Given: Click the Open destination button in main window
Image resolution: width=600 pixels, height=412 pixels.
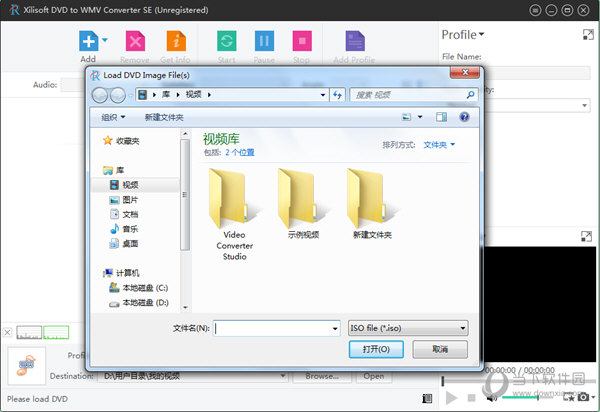Looking at the screenshot, I should pos(374,376).
